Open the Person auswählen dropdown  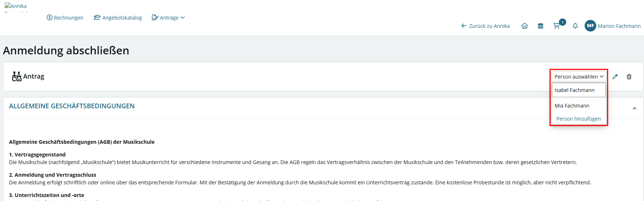pos(579,76)
